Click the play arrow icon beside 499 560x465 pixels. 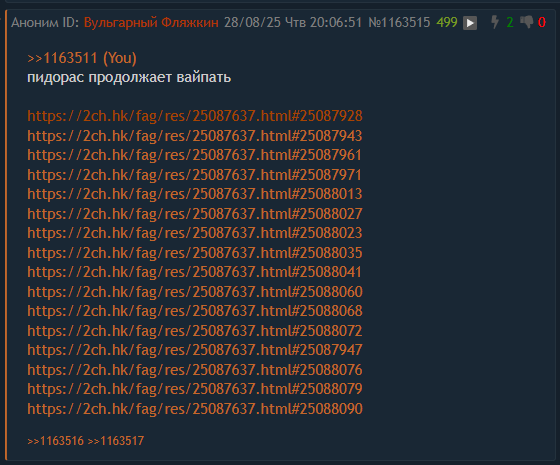(470, 23)
